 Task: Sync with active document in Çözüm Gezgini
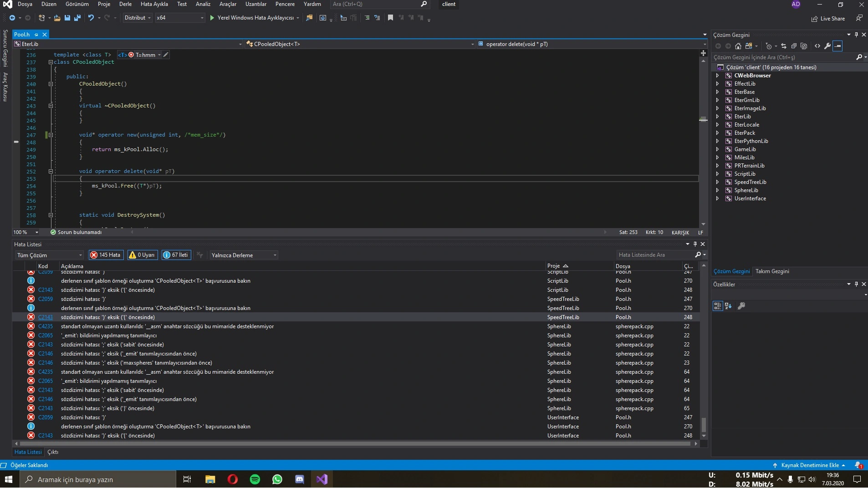(x=784, y=46)
